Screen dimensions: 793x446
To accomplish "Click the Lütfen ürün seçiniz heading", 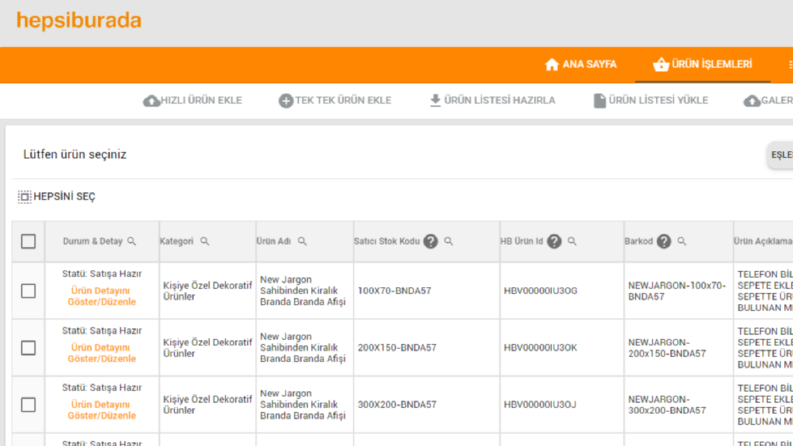I will click(x=75, y=155).
